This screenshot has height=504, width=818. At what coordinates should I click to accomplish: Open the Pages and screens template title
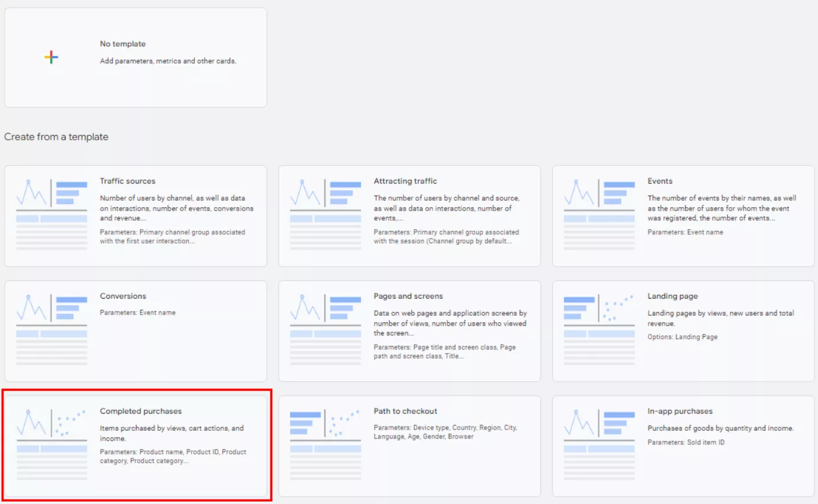408,296
